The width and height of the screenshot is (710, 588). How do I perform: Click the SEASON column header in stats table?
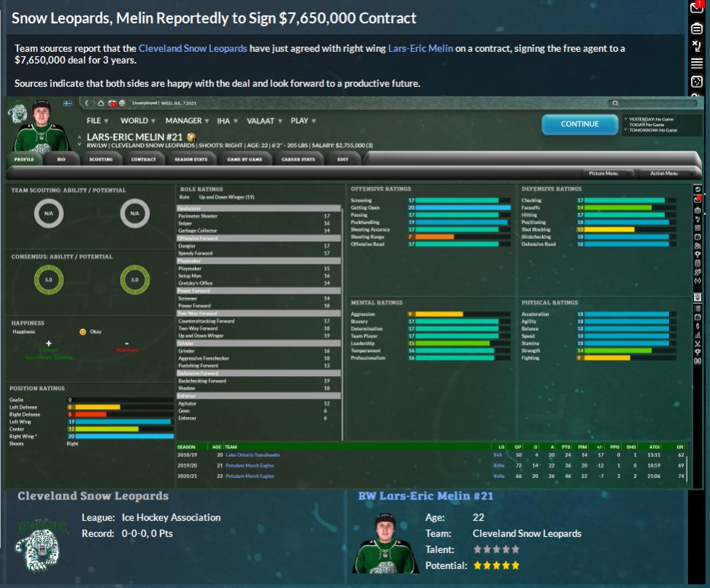point(186,447)
